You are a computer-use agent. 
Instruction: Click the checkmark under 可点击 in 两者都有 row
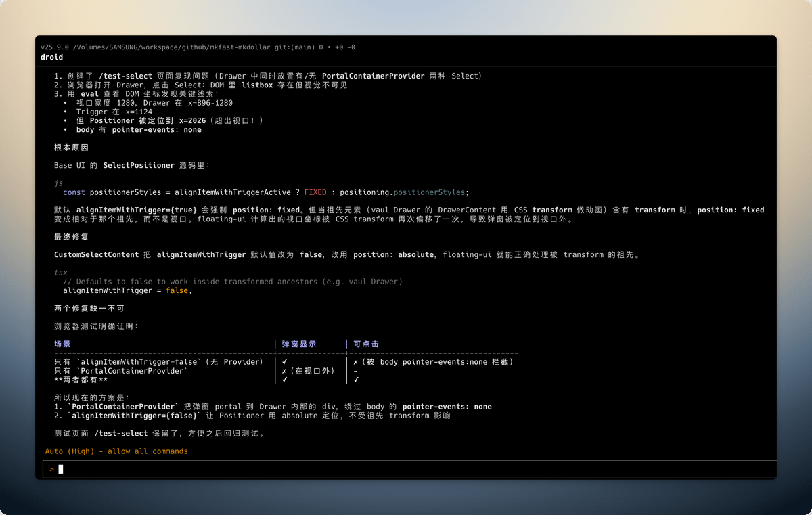pyautogui.click(x=356, y=380)
